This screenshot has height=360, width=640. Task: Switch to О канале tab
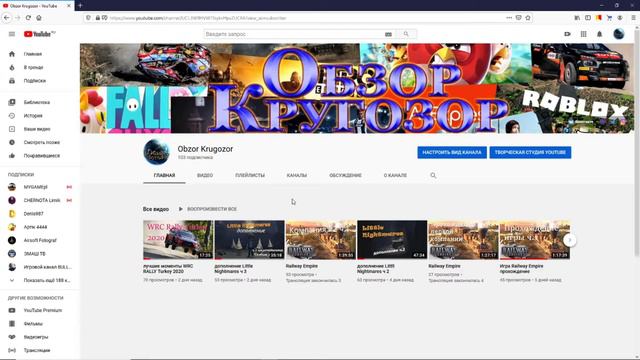pos(395,176)
